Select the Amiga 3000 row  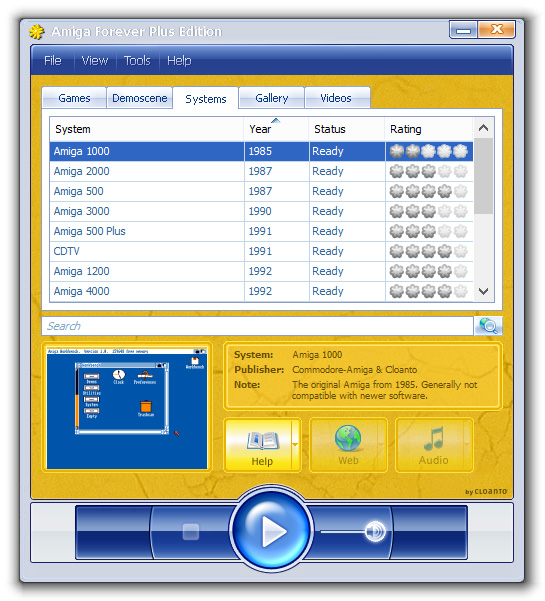click(x=261, y=211)
